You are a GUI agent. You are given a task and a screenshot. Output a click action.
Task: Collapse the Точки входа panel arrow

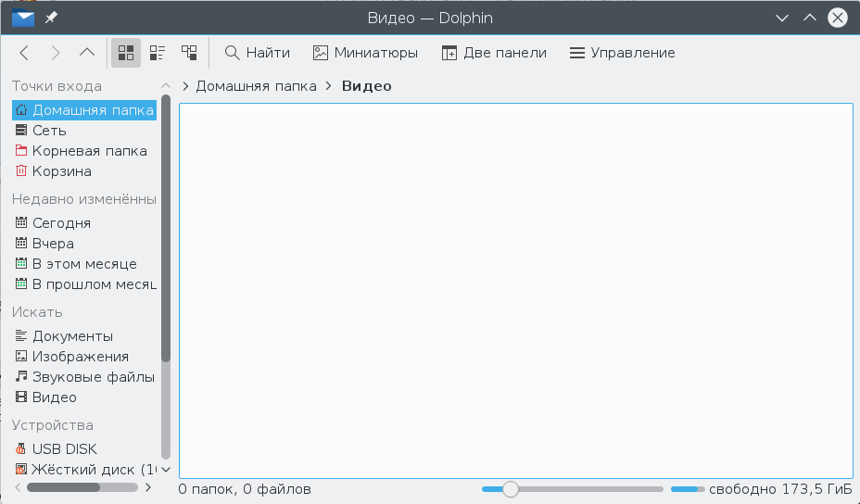pyautogui.click(x=166, y=86)
